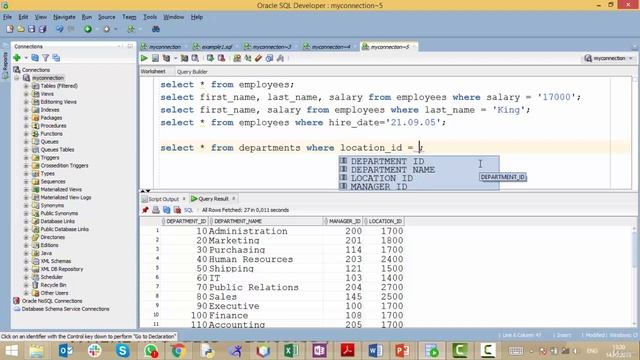Click the Filter funnel icon in Connections
This screenshot has height=360, width=640.
46,58
